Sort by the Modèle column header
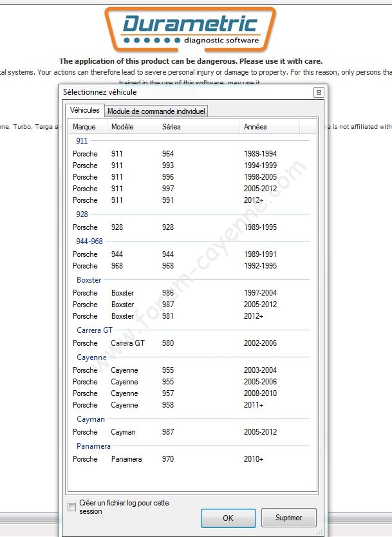The image size is (392, 537). pos(133,127)
